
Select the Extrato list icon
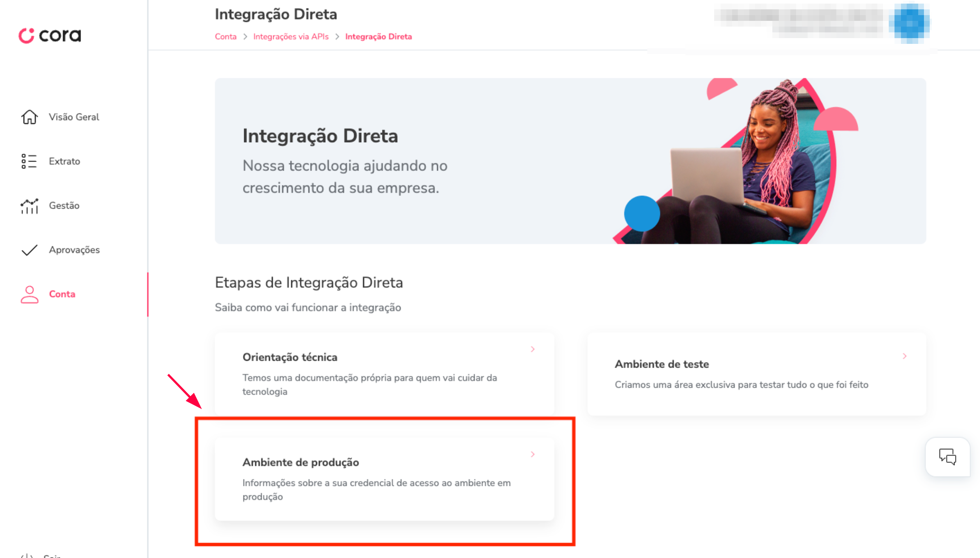click(29, 161)
